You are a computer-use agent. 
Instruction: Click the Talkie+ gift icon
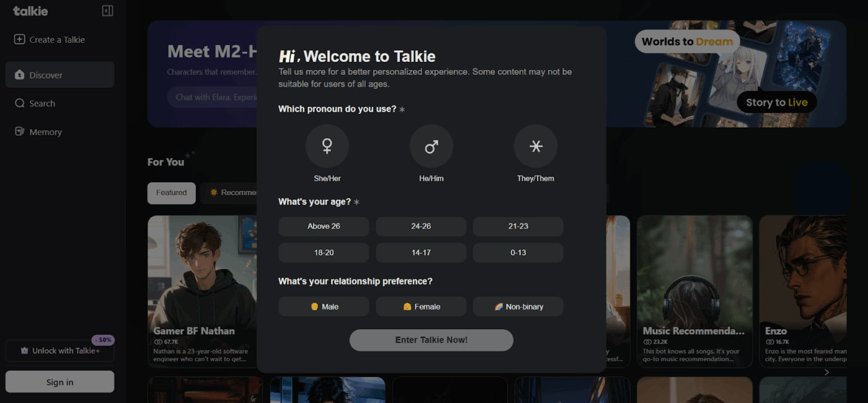[x=24, y=351]
